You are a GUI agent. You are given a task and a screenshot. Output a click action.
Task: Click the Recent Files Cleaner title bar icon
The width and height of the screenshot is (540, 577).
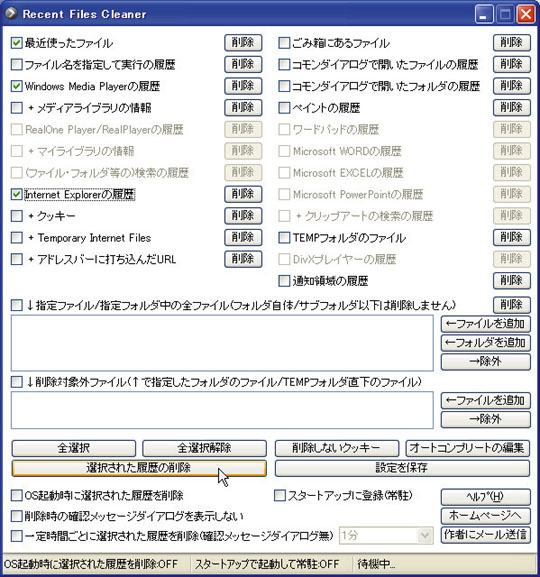tap(11, 14)
